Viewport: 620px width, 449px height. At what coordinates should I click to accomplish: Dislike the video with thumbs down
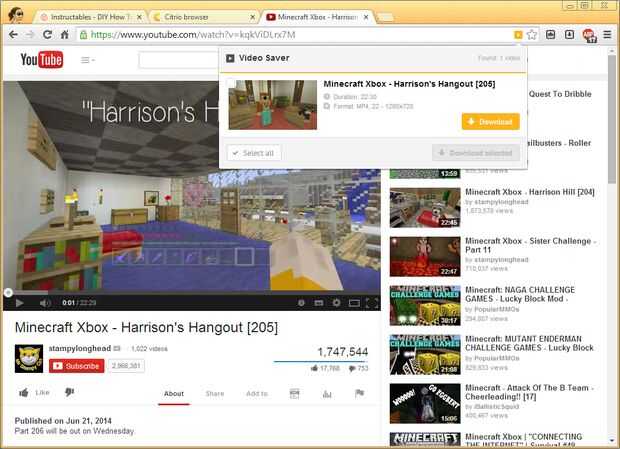pyautogui.click(x=70, y=392)
